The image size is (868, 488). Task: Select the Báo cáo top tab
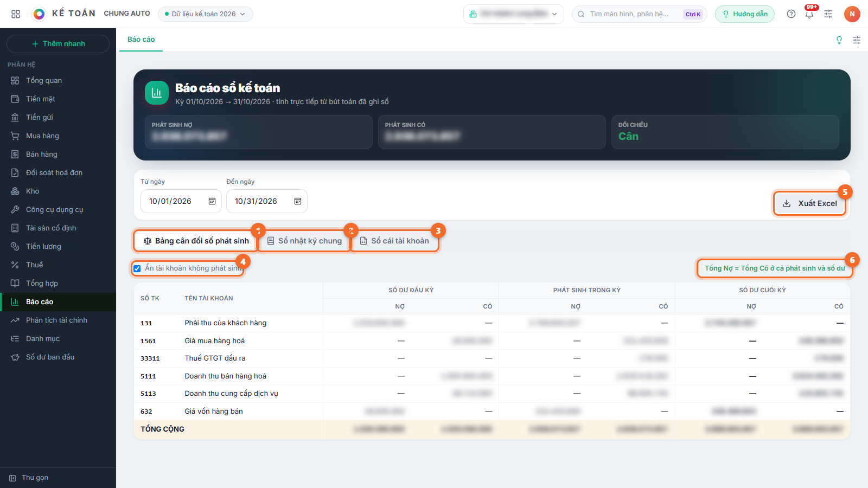141,40
